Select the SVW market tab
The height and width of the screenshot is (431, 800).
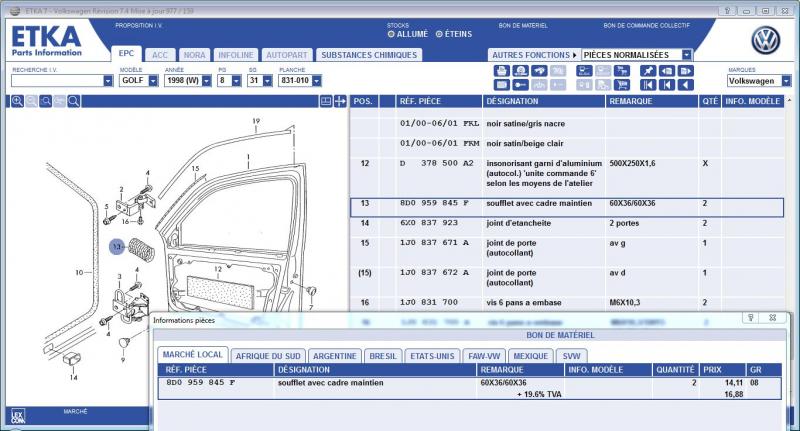click(571, 356)
